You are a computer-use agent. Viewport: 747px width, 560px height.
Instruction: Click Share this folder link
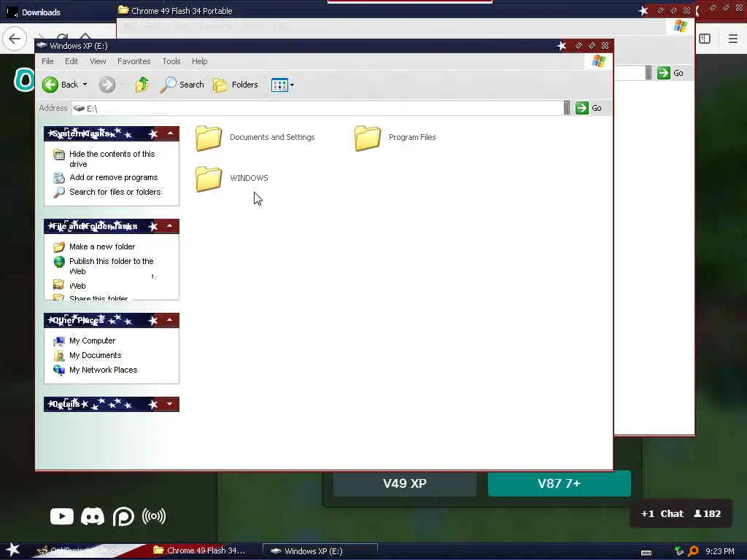point(98,298)
